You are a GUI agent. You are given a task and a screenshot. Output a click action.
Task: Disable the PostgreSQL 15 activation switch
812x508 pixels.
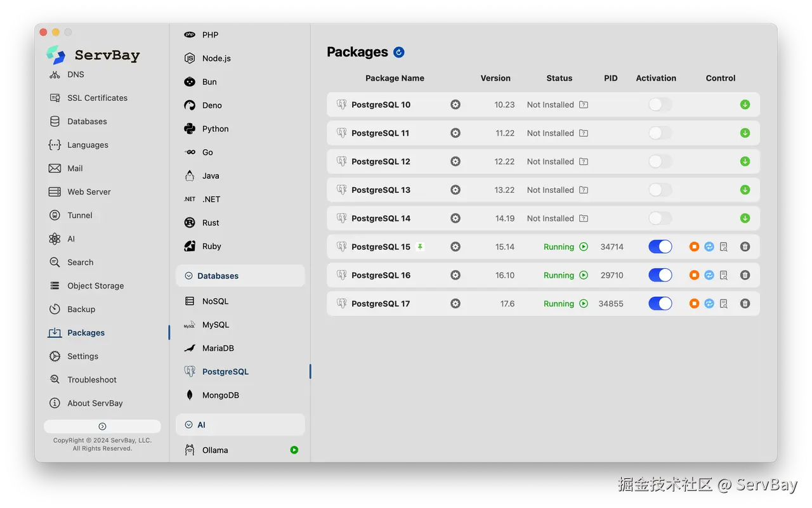[x=660, y=247]
